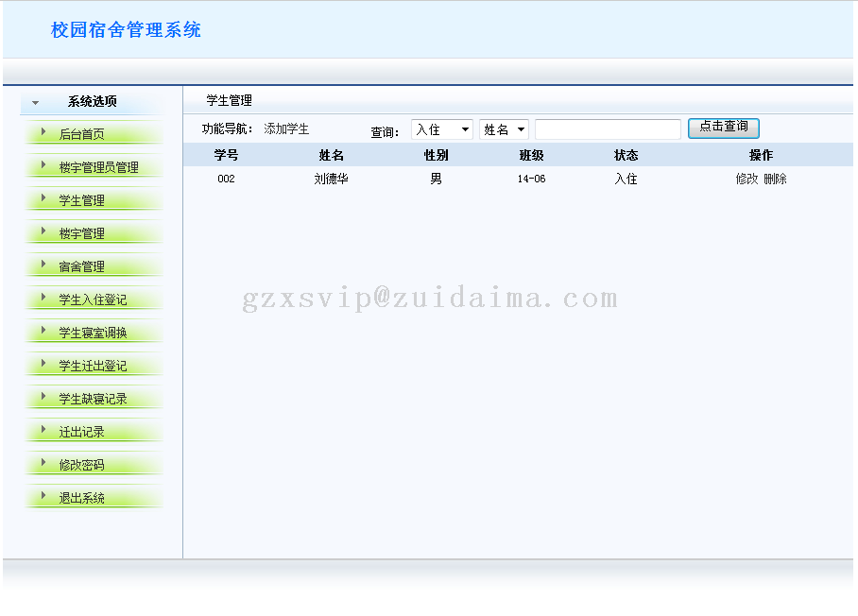Click the arrow icon beside 学生入住登记
Image resolution: width=858 pixels, height=616 pixels.
point(43,297)
